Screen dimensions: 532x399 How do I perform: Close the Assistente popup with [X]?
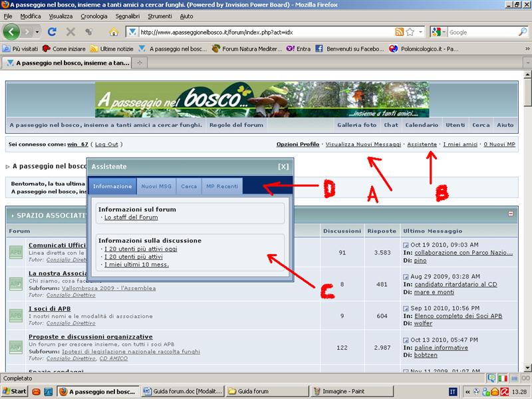coord(283,167)
